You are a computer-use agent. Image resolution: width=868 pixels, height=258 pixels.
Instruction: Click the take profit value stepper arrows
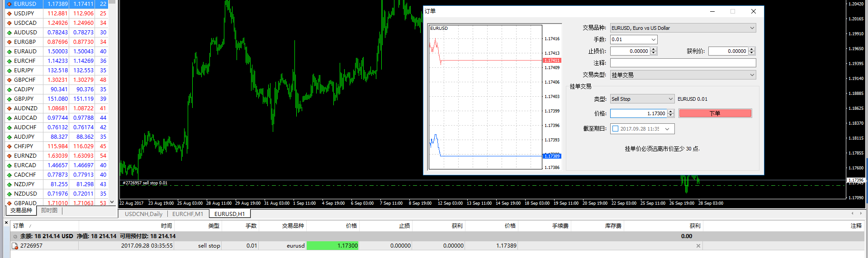tap(751, 52)
